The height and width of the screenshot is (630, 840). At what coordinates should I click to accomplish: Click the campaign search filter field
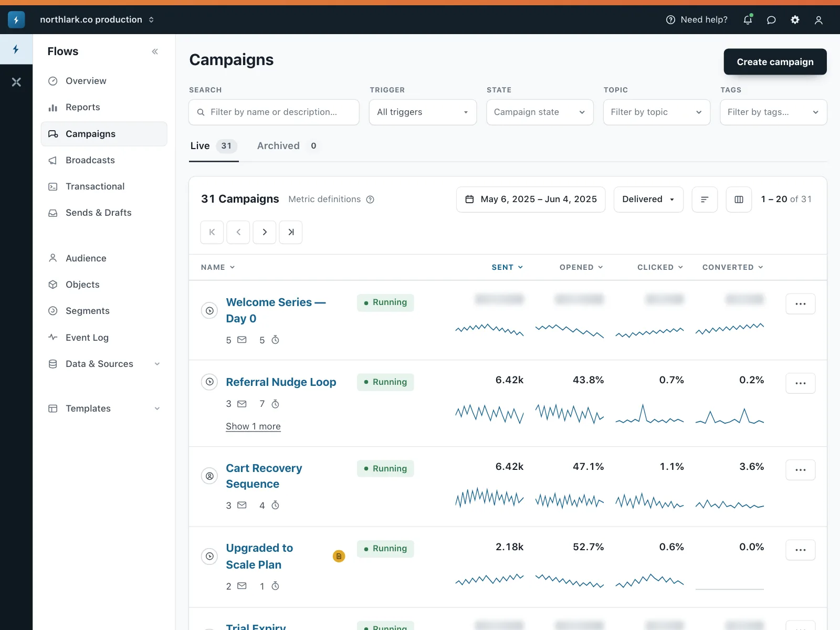click(x=274, y=112)
